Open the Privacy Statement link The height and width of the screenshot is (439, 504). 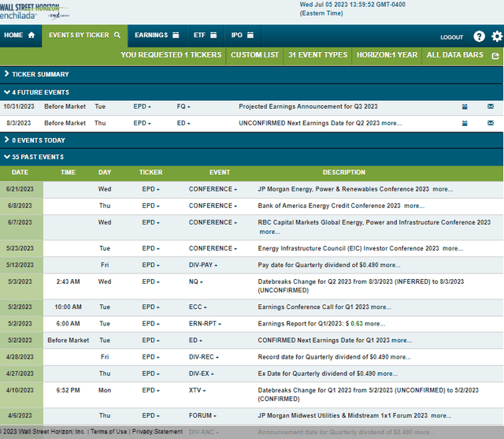(x=157, y=432)
